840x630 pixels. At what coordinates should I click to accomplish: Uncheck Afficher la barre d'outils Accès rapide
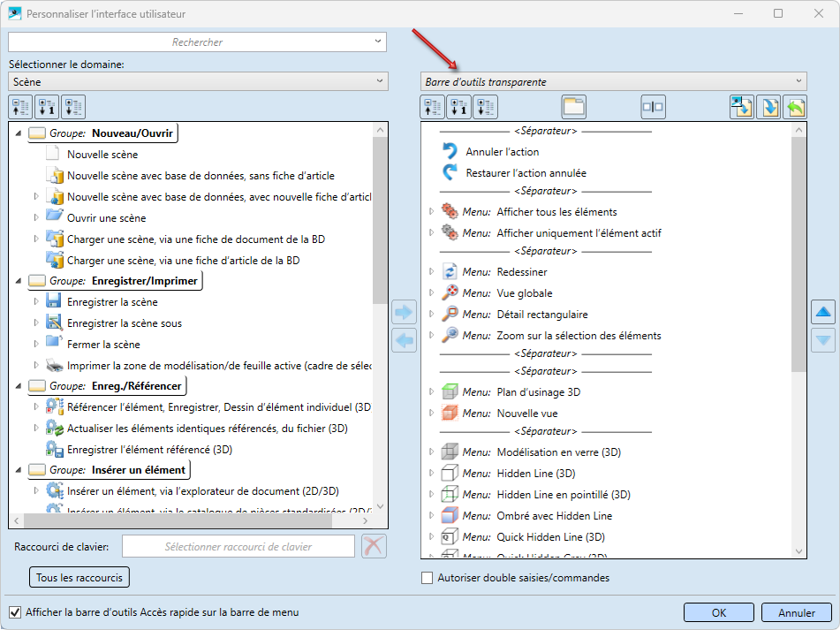(15, 611)
